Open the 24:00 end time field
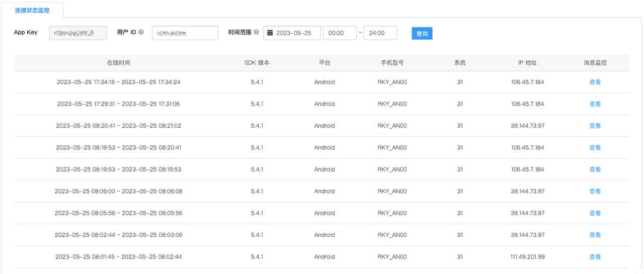 tap(380, 33)
